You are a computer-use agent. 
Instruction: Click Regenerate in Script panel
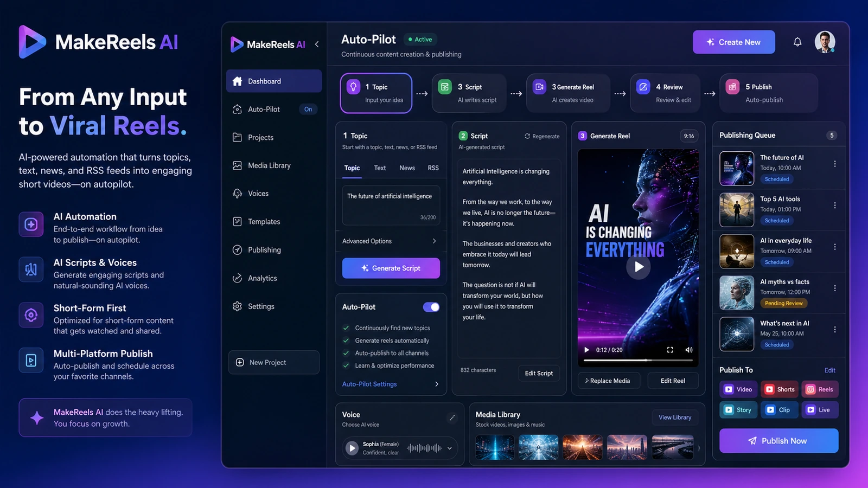pos(542,136)
